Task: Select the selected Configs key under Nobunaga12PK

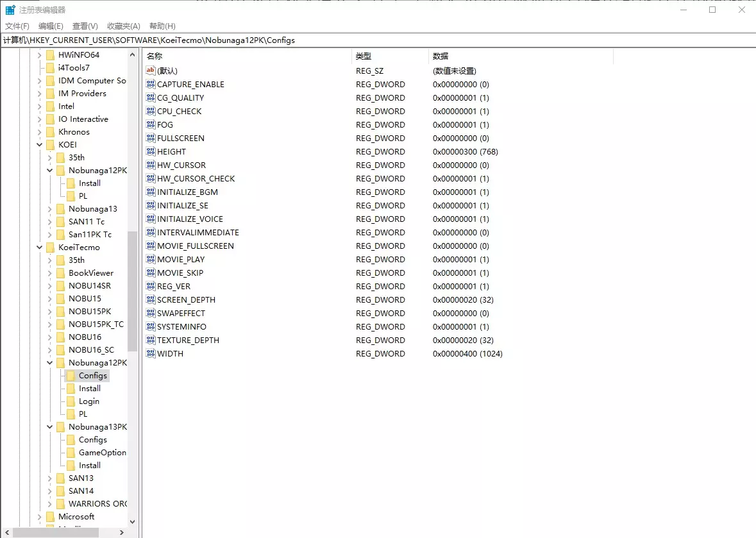Action: [x=92, y=376]
